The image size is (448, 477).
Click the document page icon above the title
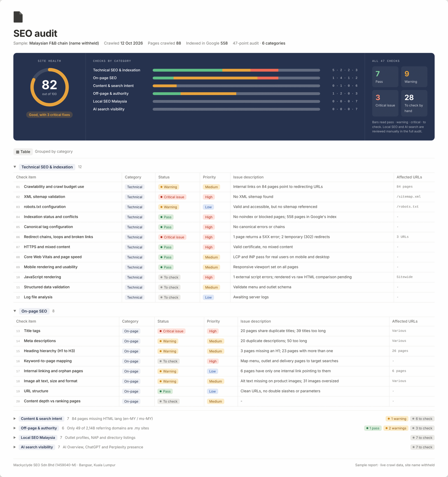point(18,17)
